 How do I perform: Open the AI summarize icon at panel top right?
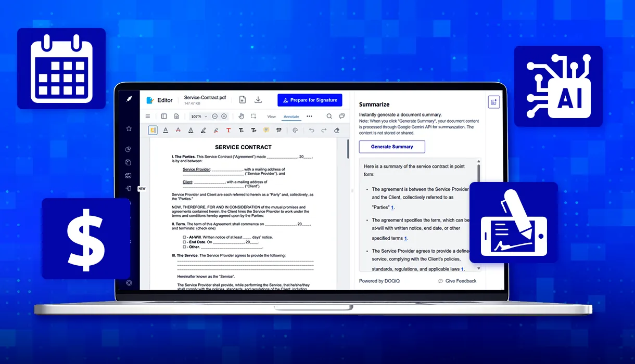(493, 102)
